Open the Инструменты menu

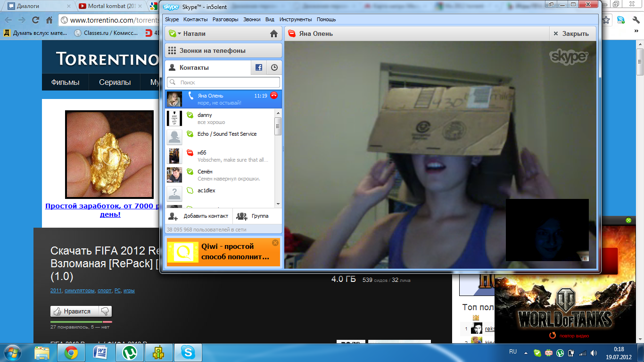click(x=296, y=19)
